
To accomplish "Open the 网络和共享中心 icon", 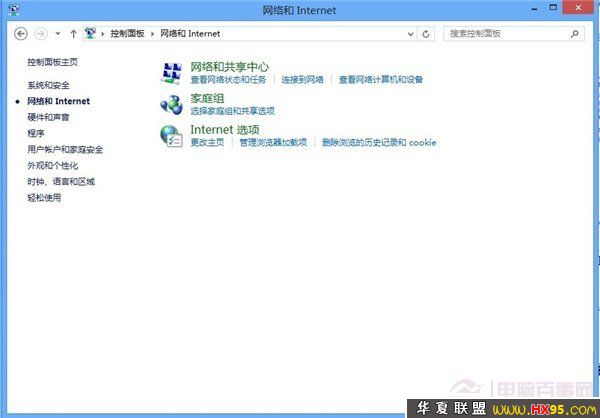I will tap(171, 72).
